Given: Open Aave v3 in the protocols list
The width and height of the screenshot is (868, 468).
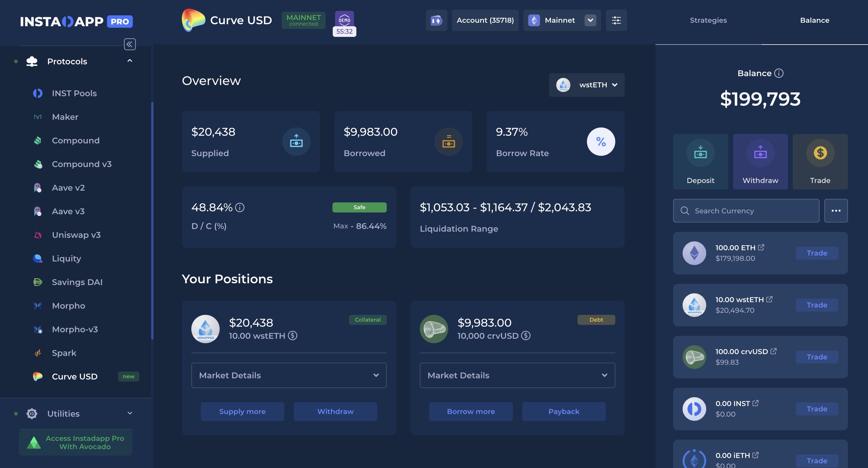Looking at the screenshot, I should coord(68,211).
